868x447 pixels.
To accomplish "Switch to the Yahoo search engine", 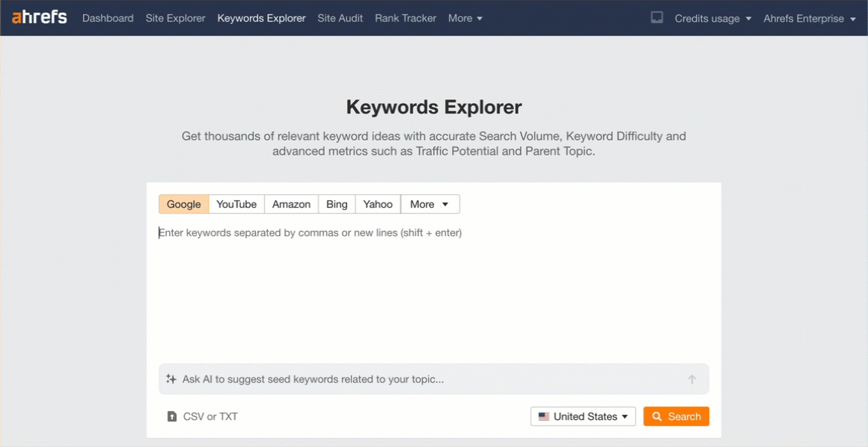I will point(377,203).
